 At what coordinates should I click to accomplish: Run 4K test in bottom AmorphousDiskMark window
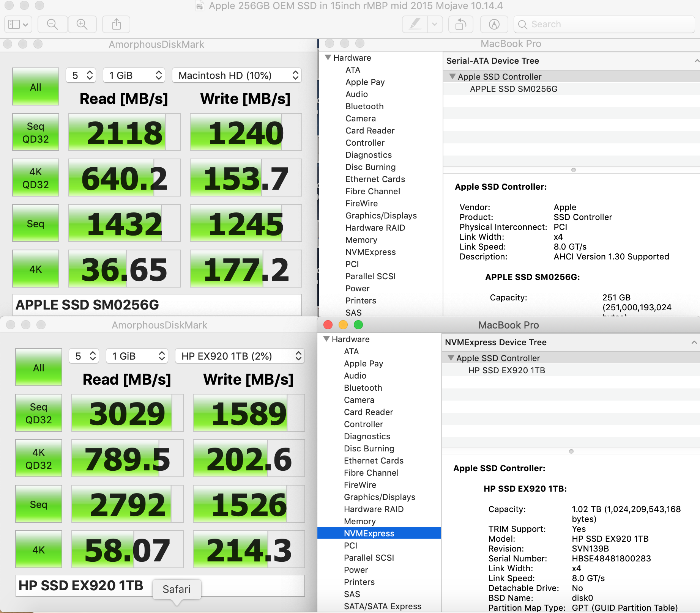pyautogui.click(x=39, y=549)
